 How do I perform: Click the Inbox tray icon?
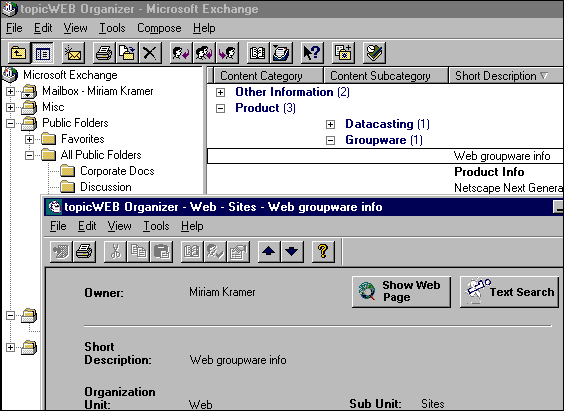click(281, 53)
